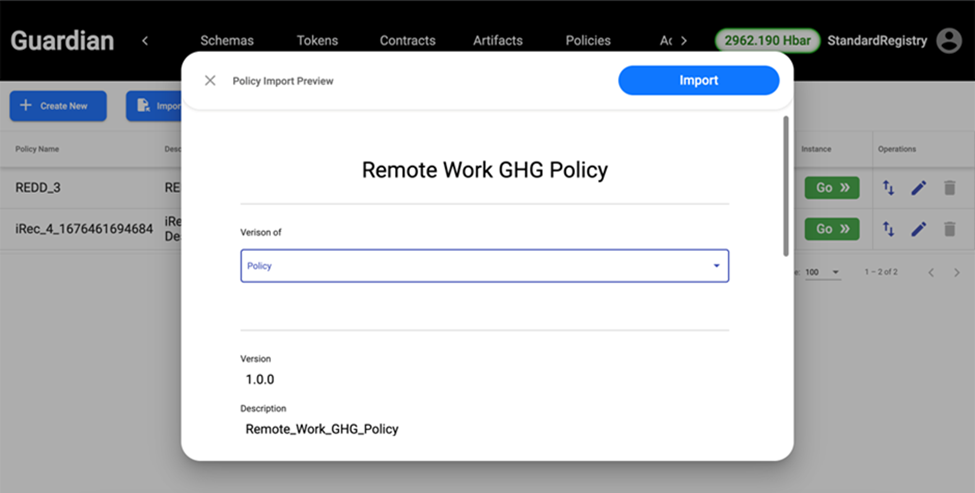Click the REDD_3 export/import arrows icon
The height and width of the screenshot is (493, 975).
(x=888, y=188)
